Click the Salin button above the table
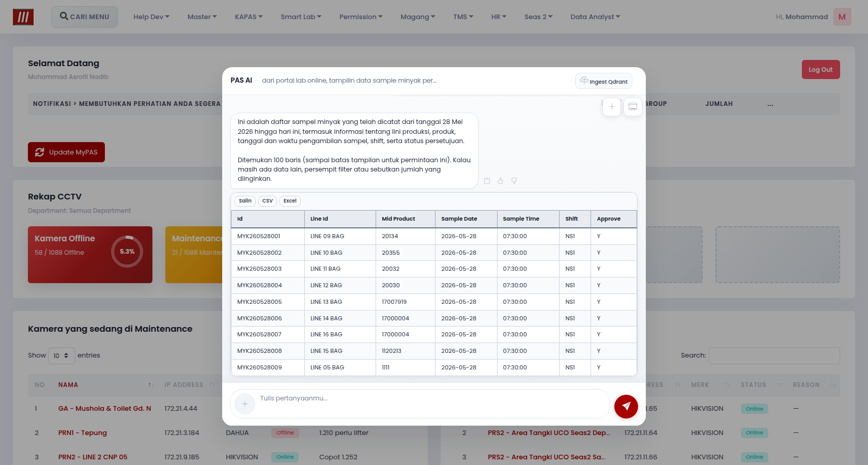The width and height of the screenshot is (868, 465). tap(245, 201)
